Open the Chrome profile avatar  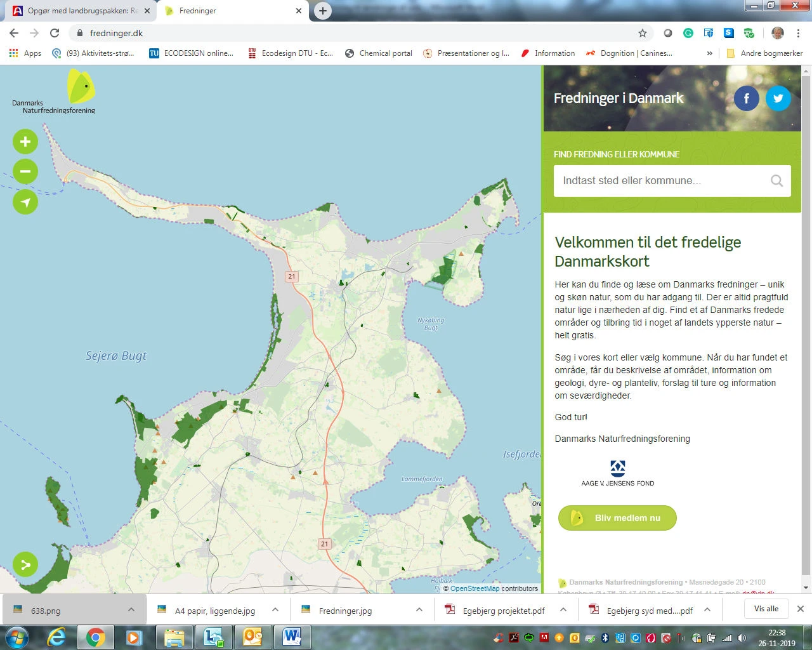click(778, 33)
